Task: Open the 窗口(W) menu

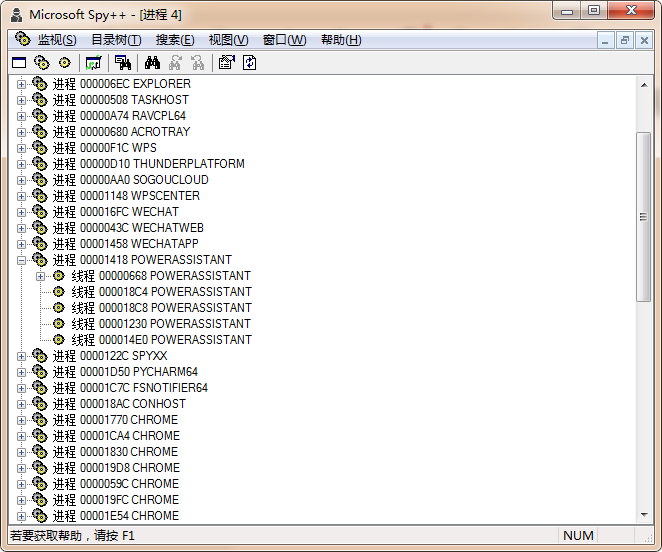Action: (x=284, y=40)
